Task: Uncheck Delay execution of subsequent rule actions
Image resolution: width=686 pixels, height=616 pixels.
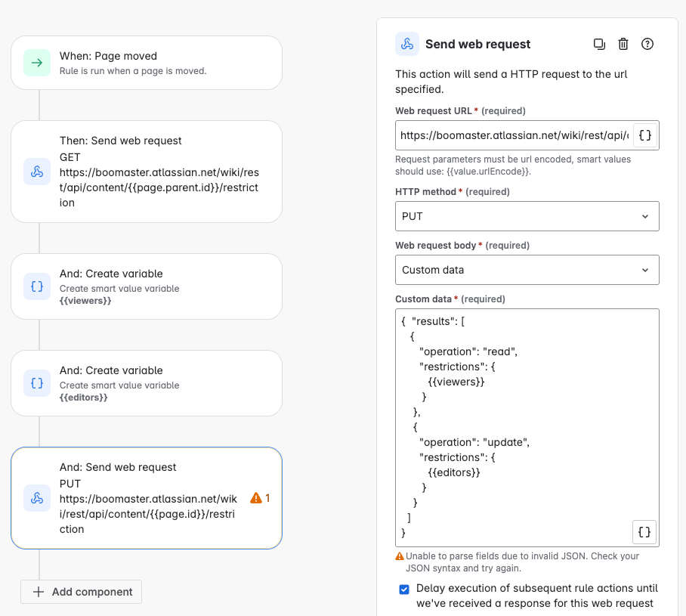Action: coord(404,590)
